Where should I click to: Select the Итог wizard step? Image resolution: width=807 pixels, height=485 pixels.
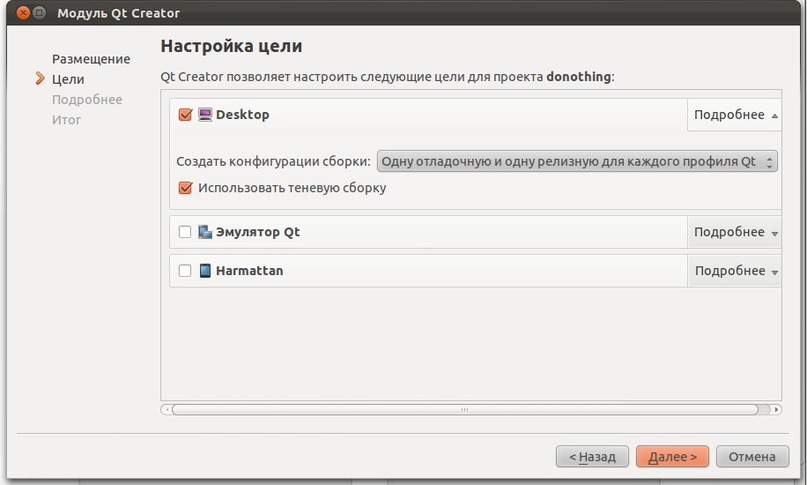click(66, 120)
